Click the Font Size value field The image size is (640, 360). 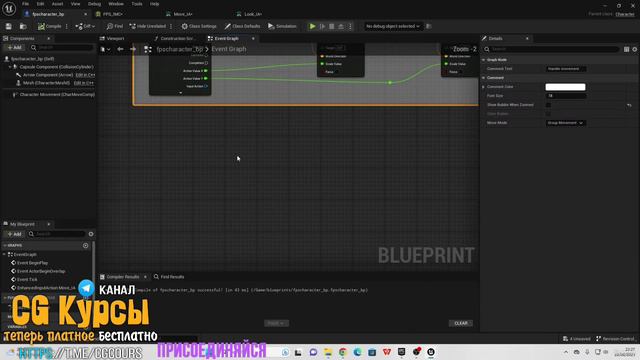tap(566, 96)
